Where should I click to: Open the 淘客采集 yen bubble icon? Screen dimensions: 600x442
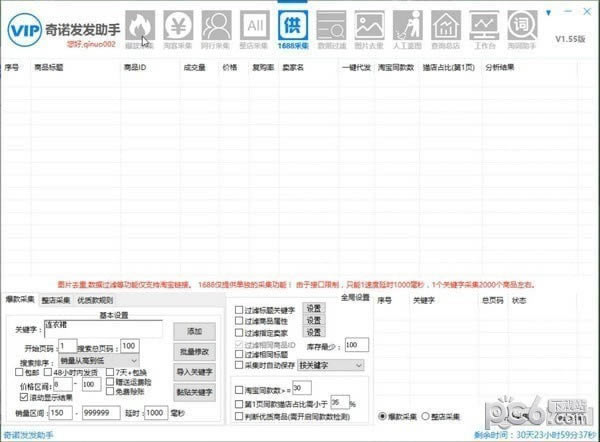178,26
